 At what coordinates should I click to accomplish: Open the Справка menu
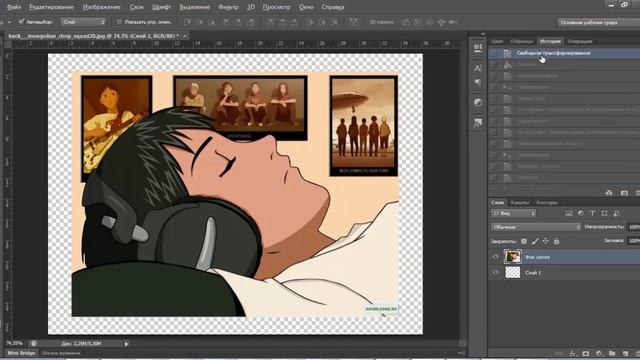(333, 7)
